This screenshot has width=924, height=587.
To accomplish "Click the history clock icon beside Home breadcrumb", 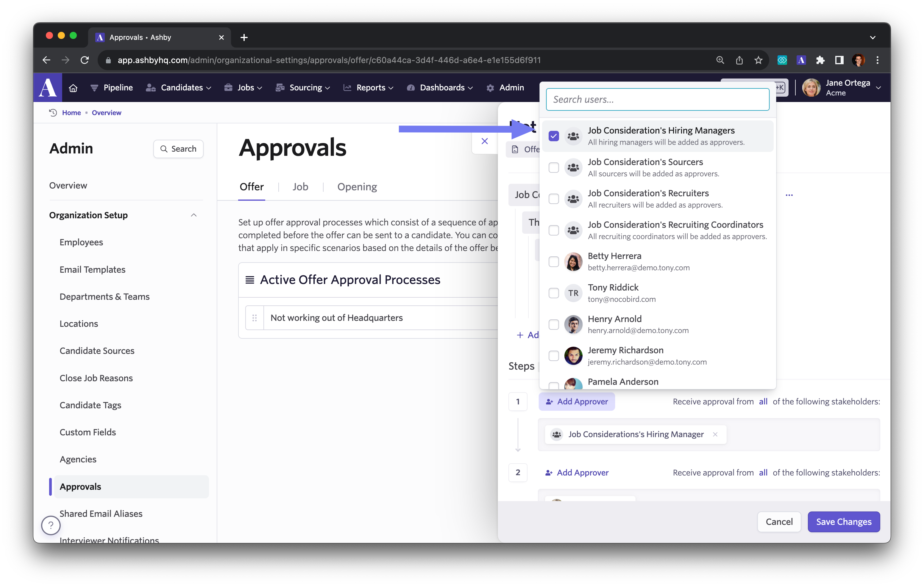I will (x=53, y=113).
